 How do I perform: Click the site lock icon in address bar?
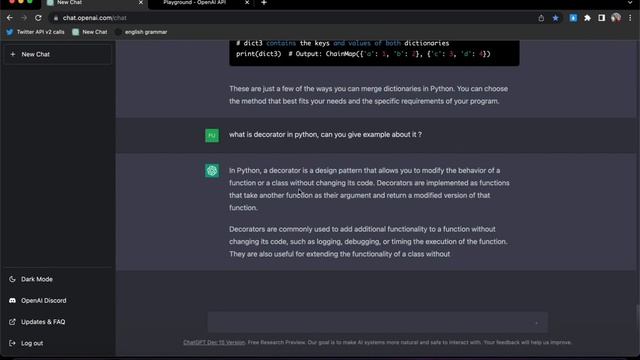coord(56,18)
